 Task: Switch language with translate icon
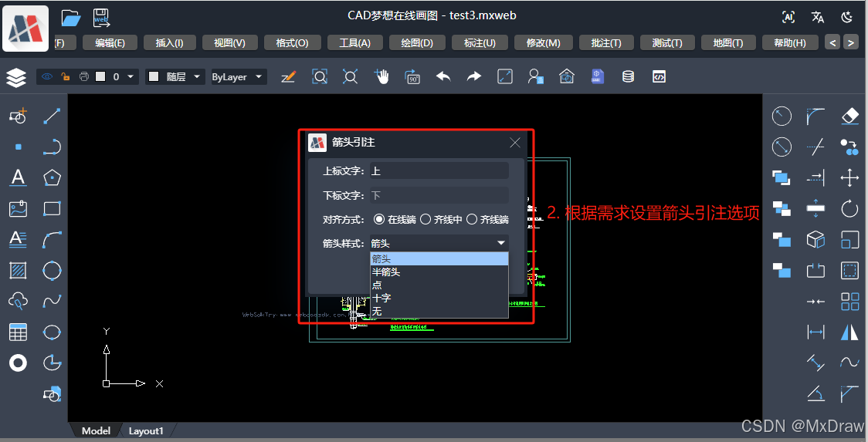[x=818, y=17]
